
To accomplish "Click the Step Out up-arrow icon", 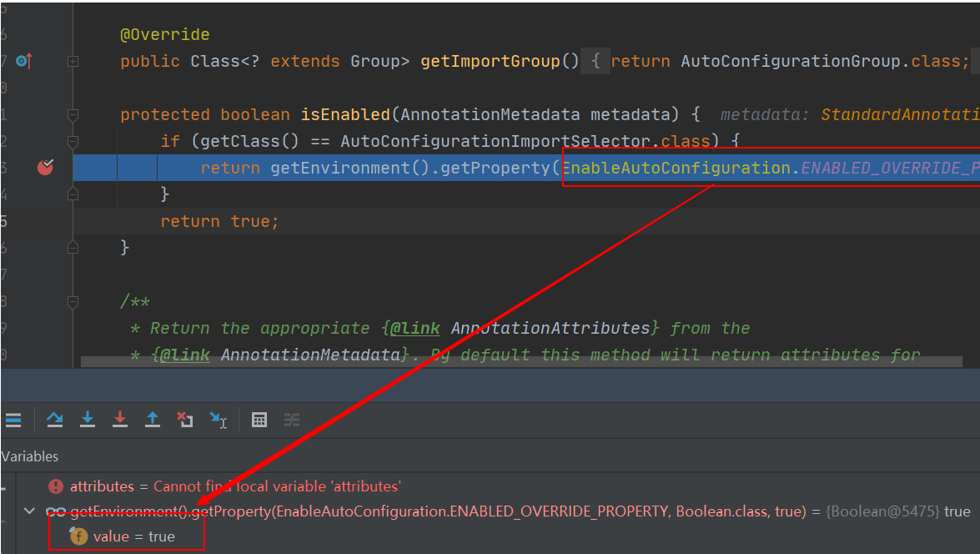I will pyautogui.click(x=153, y=420).
